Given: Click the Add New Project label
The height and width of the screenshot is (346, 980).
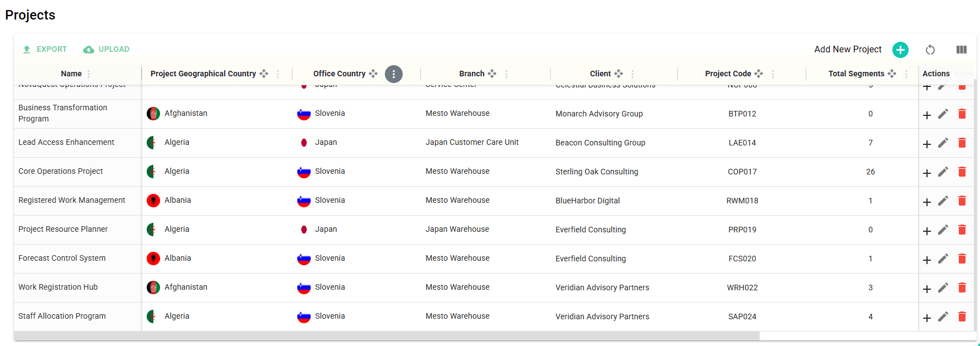Looking at the screenshot, I should pos(848,50).
